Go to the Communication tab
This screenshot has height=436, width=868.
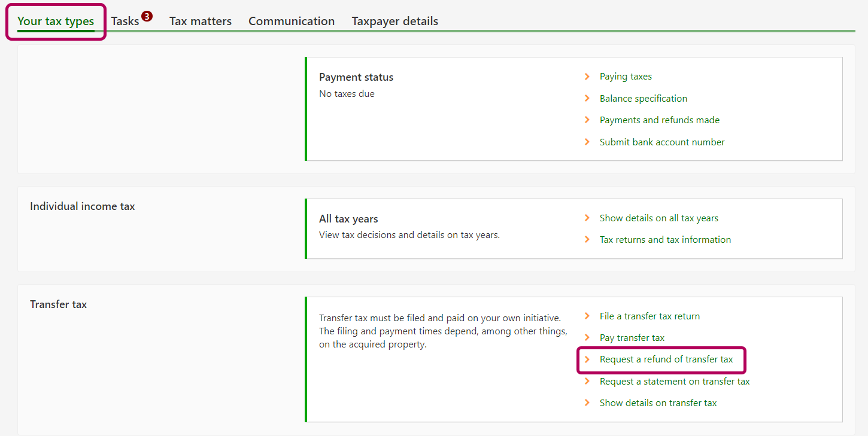pyautogui.click(x=292, y=22)
